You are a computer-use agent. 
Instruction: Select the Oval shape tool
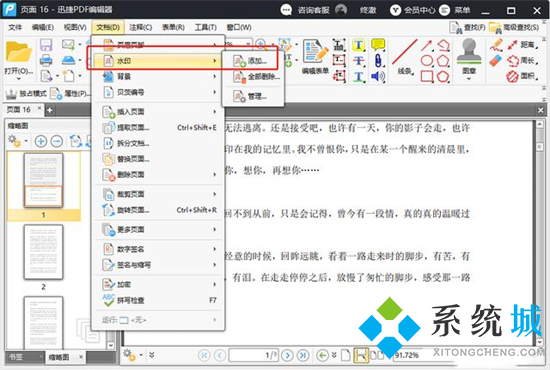coord(427,60)
